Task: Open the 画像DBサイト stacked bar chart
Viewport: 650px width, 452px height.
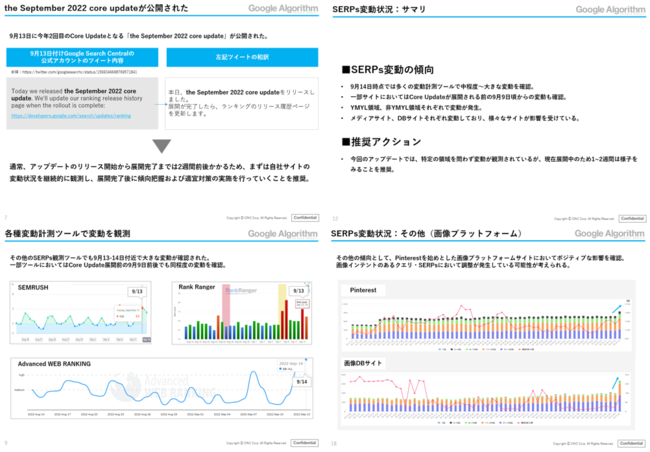Action: click(486, 398)
